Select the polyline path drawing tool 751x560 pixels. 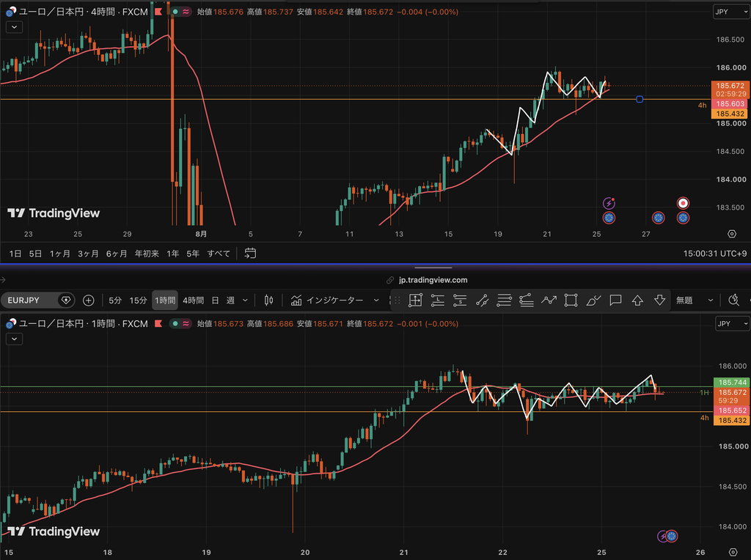(549, 300)
